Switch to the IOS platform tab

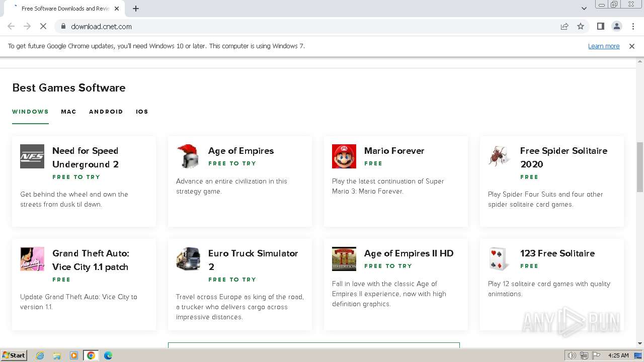(142, 112)
